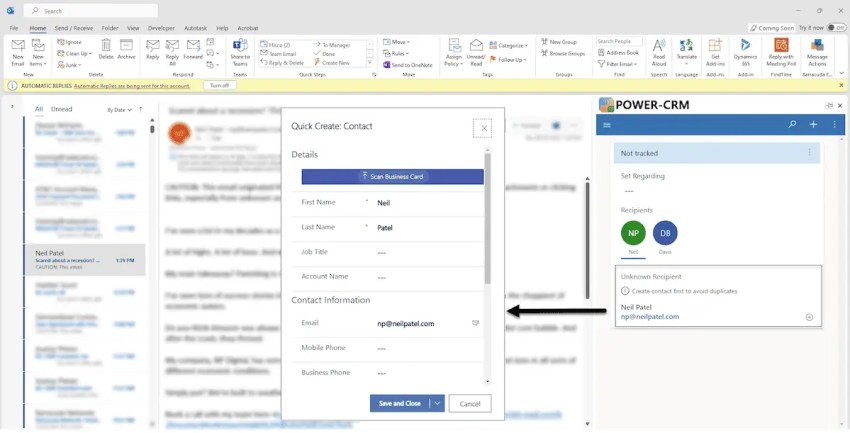Open the By Date sort dropdown
Screen dimensions: 850x433
pyautogui.click(x=119, y=110)
